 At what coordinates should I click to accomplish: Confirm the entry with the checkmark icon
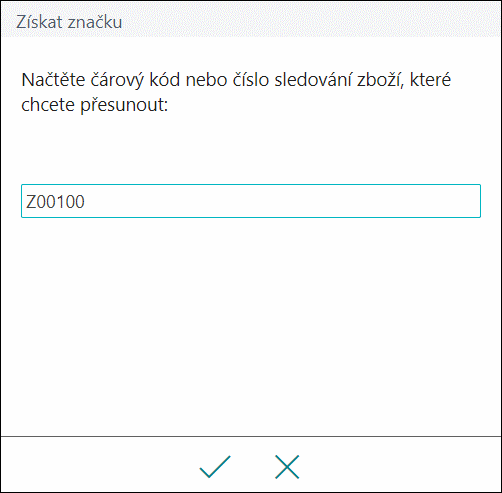[215, 466]
